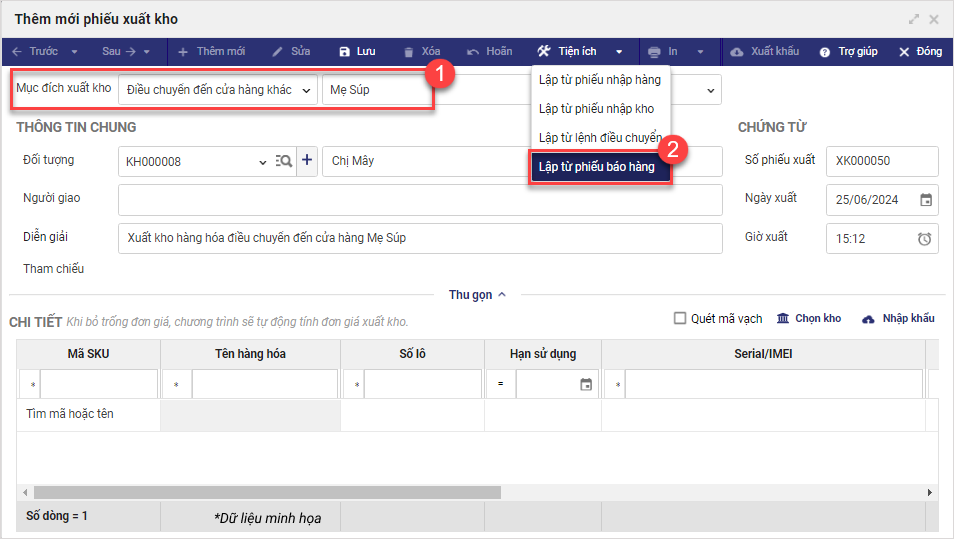Click the Hạn sử dụng column header
The width and height of the screenshot is (954, 539).
tap(543, 354)
